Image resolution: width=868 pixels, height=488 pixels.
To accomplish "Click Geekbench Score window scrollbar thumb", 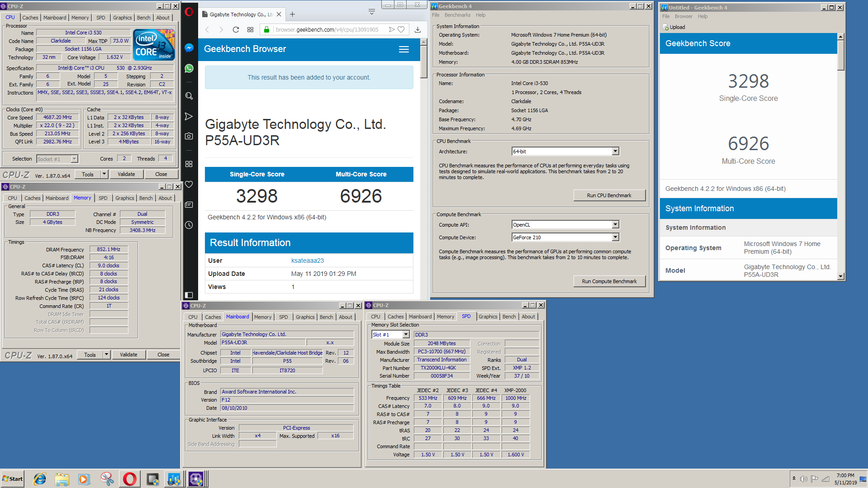I will (x=841, y=56).
